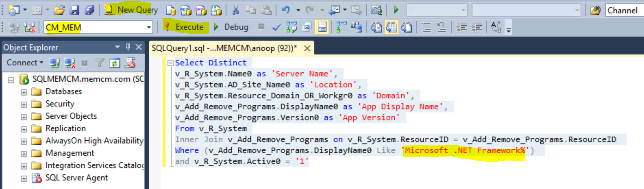This screenshot has height=189, width=644.
Task: Open the SQL editor toolbar options arrow
Action: click(509, 30)
